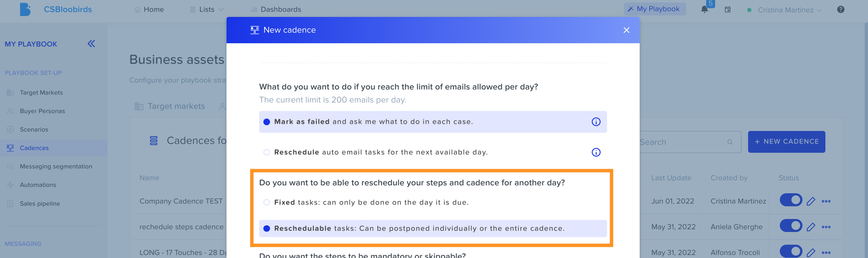Disable status switch for Aniela Gherghe's cadence
This screenshot has width=868, height=258.
click(x=791, y=226)
